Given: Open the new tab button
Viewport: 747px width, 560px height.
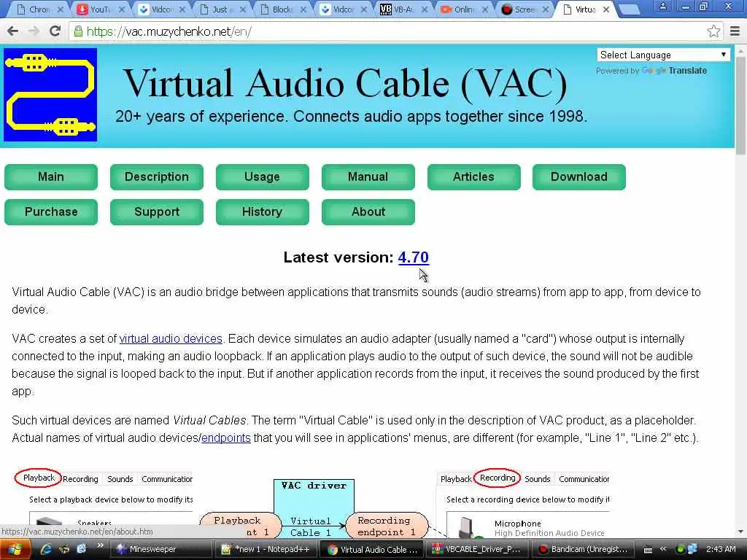Looking at the screenshot, I should (630, 9).
